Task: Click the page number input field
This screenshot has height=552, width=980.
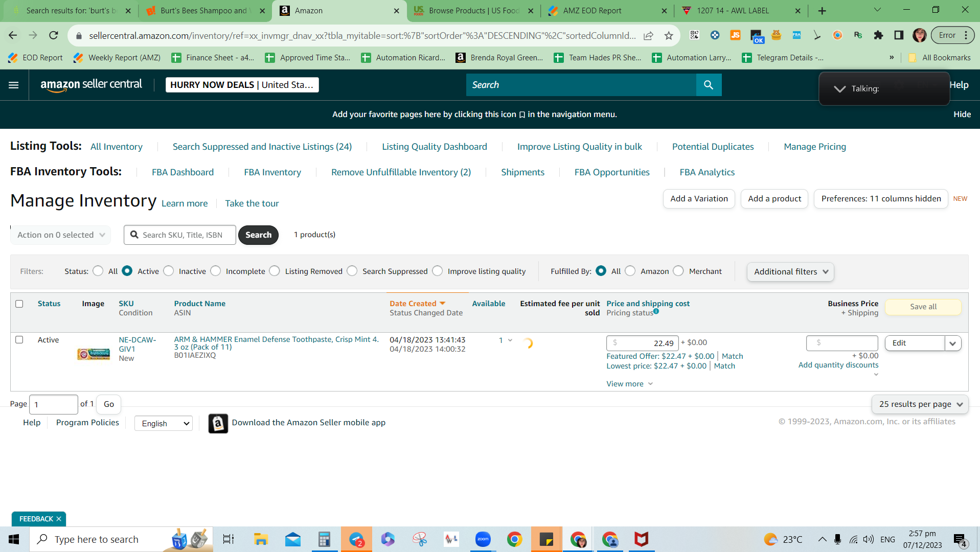Action: click(x=54, y=404)
